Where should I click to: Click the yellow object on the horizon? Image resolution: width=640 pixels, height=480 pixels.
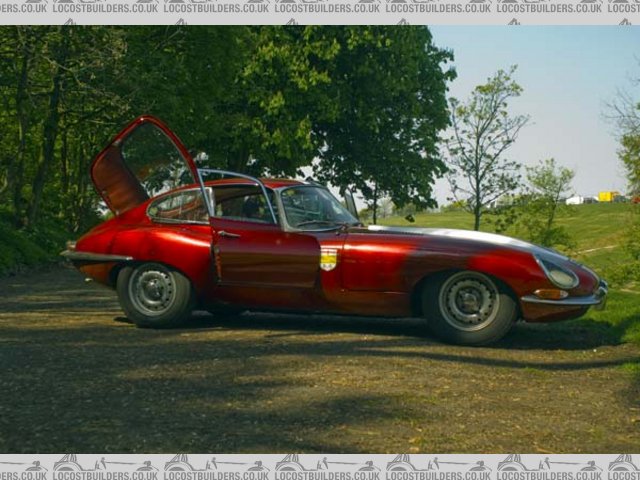coord(607,196)
